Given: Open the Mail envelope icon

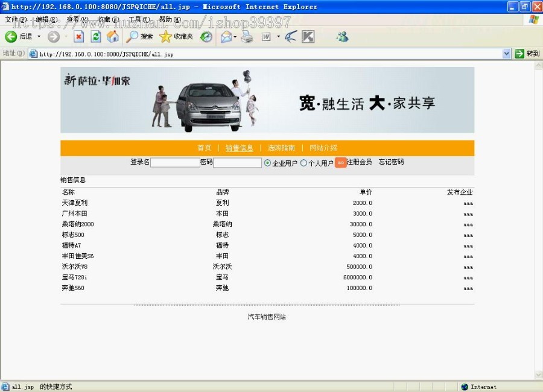Looking at the screenshot, I should tap(226, 36).
